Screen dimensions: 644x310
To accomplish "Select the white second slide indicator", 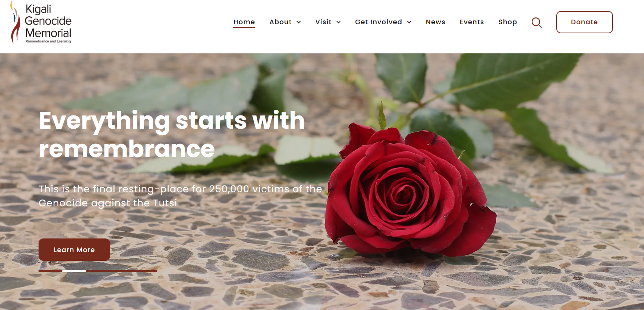I will pyautogui.click(x=74, y=271).
